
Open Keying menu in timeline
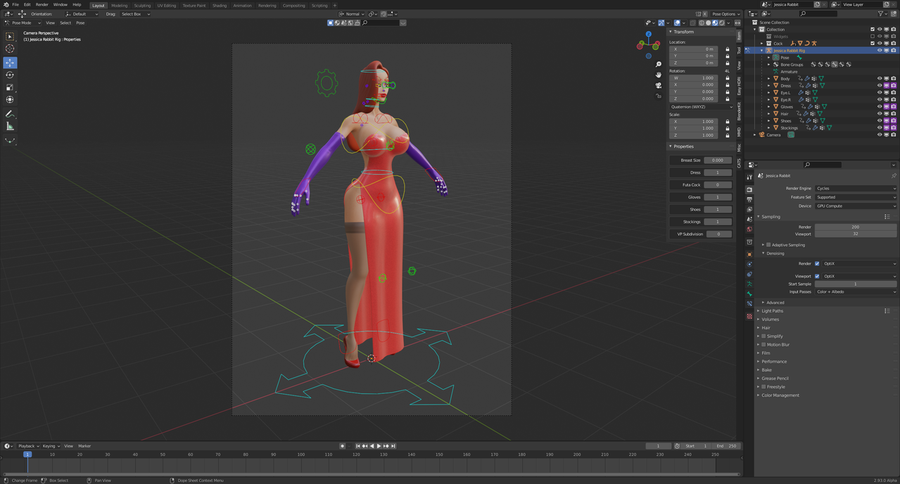click(50, 446)
